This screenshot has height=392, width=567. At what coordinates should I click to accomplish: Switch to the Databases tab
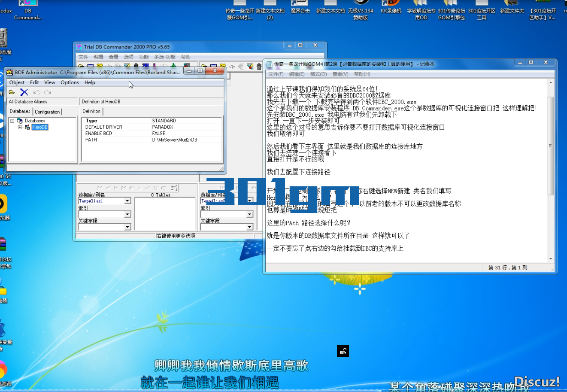[x=20, y=111]
